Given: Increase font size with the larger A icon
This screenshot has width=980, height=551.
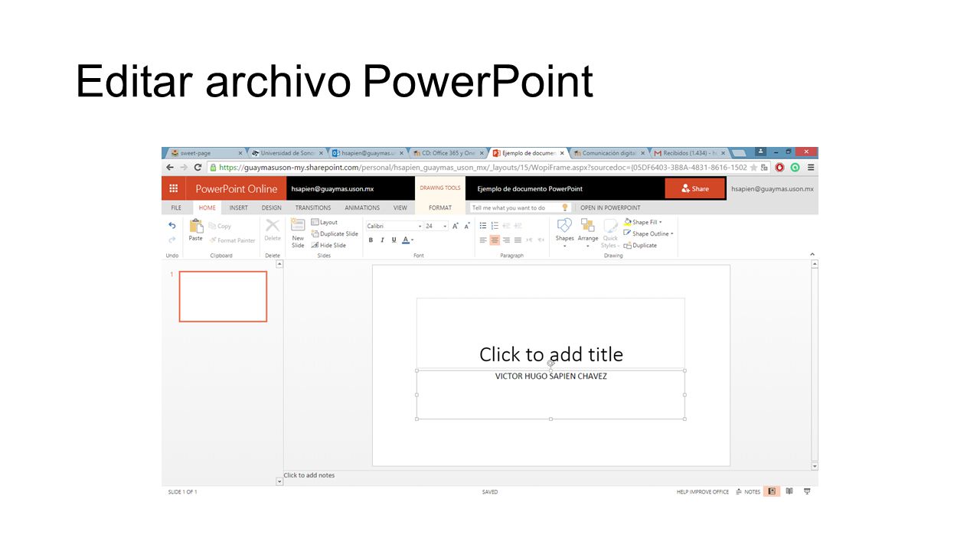Looking at the screenshot, I should coord(456,226).
